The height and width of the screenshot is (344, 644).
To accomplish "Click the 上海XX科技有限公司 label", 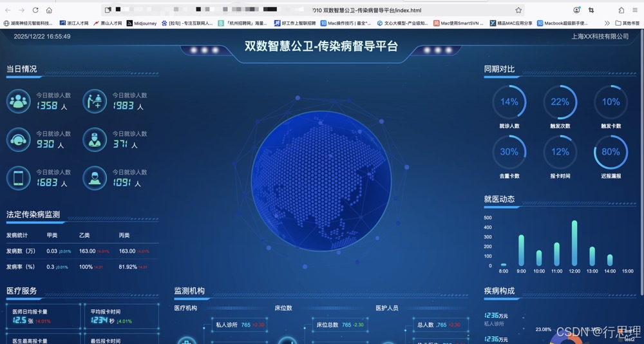I will point(600,37).
